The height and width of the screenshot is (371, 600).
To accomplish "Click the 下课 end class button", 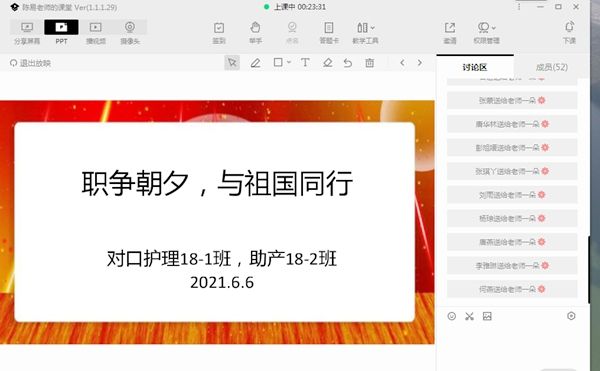I will pyautogui.click(x=569, y=33).
